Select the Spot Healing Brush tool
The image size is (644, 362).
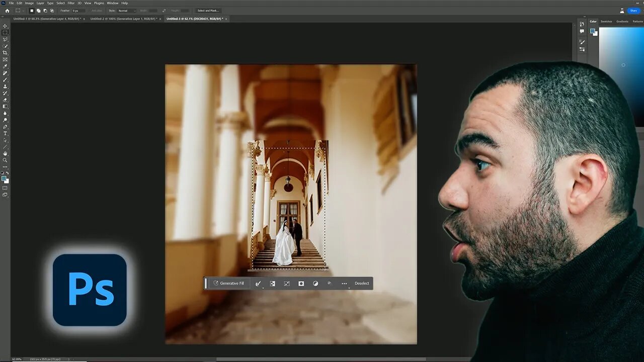[x=6, y=73]
